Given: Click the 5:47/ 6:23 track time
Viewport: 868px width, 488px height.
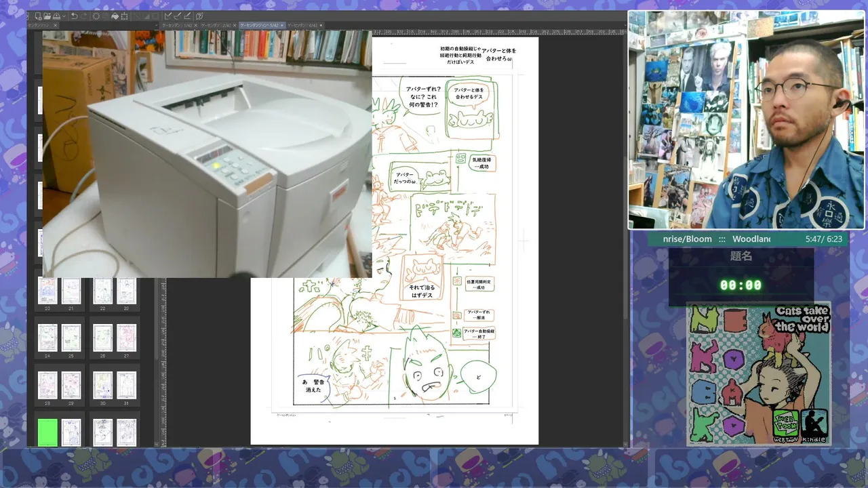Looking at the screenshot, I should [823, 239].
